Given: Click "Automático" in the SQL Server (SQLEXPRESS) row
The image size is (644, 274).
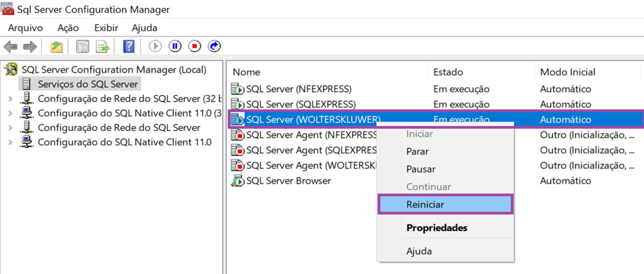Looking at the screenshot, I should tap(566, 104).
